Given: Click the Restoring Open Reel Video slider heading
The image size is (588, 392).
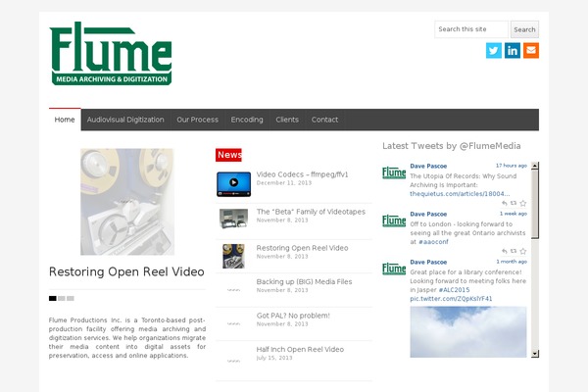Looking at the screenshot, I should coord(126,271).
